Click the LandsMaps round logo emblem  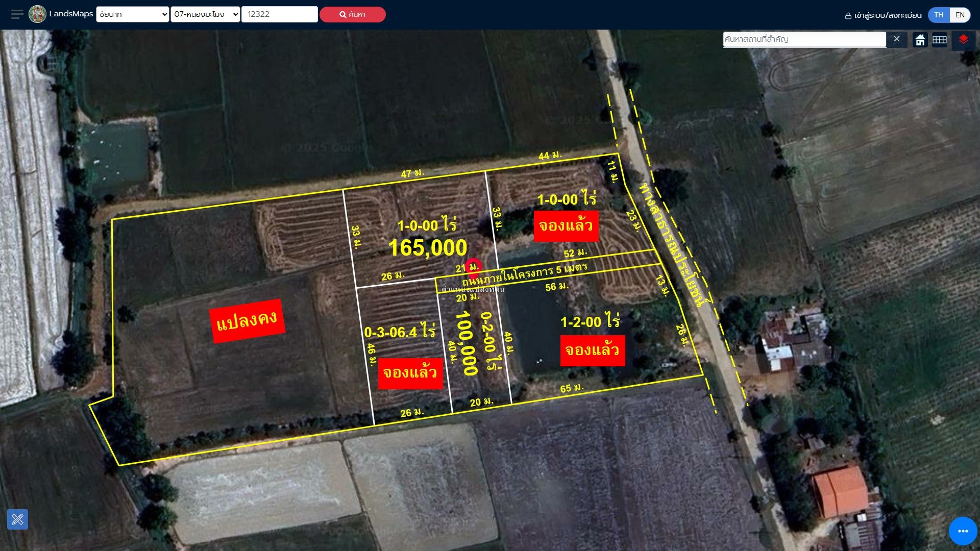(37, 14)
